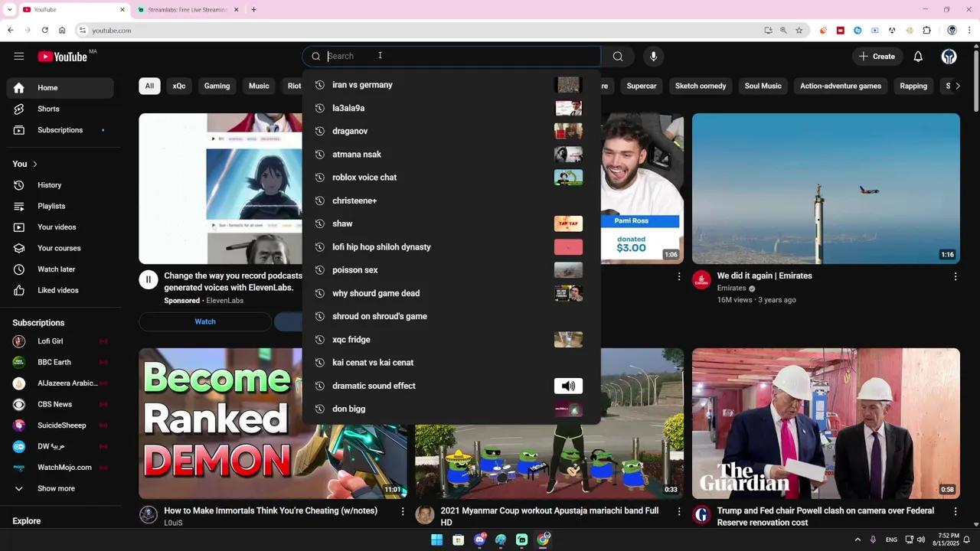
Task: Open BBC Earth subscription channel
Action: click(60, 362)
